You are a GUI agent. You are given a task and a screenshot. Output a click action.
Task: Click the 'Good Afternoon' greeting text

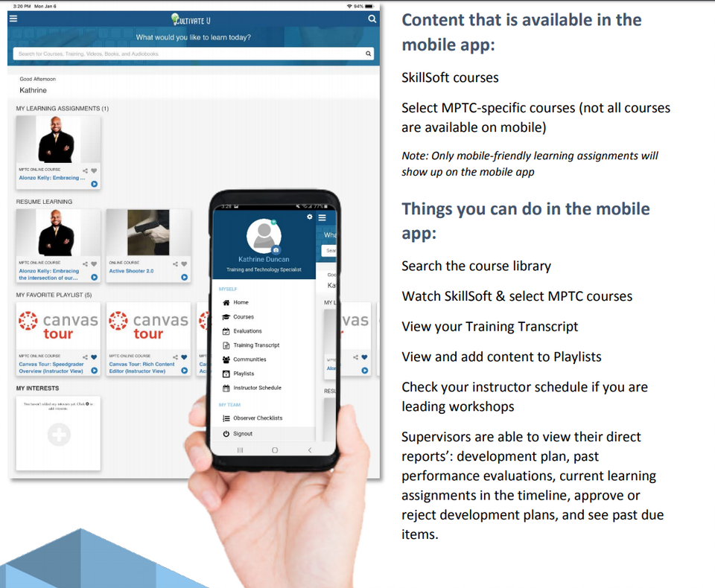pyautogui.click(x=37, y=79)
